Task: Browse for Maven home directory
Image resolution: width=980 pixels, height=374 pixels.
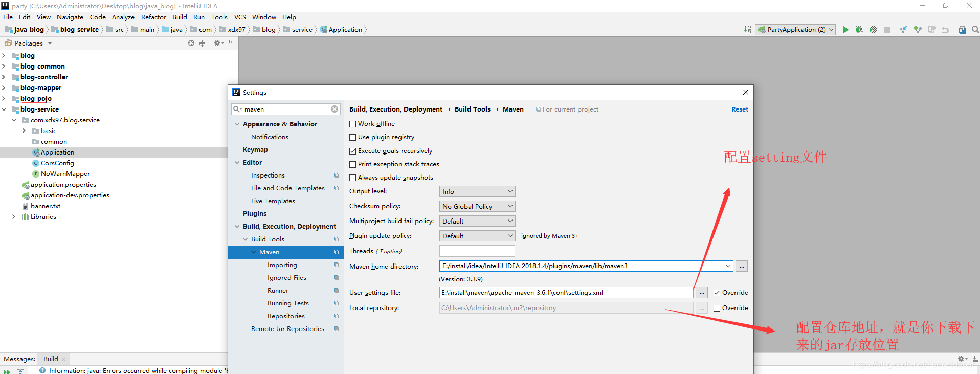Action: point(742,266)
